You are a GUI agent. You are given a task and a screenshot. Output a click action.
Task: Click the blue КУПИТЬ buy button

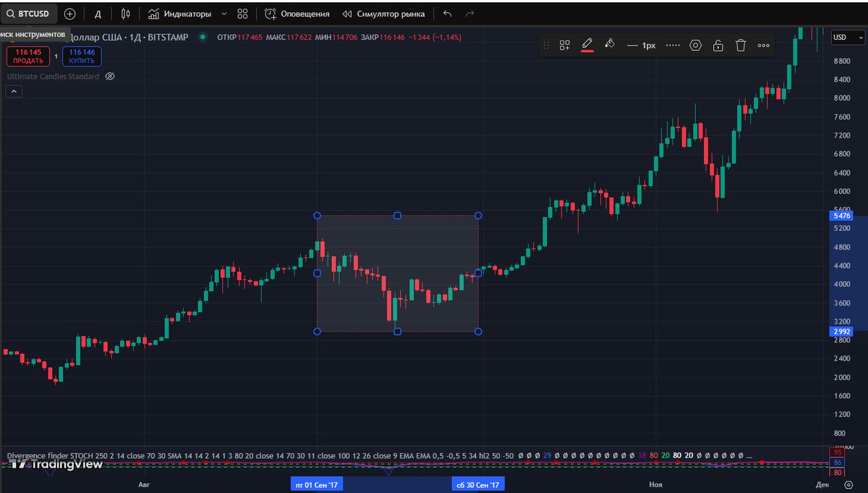click(82, 56)
